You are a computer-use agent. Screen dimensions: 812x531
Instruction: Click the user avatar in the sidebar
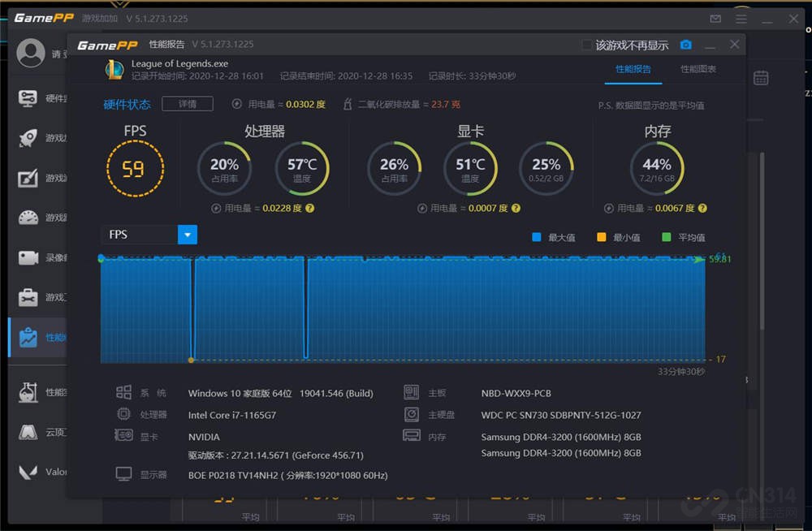click(x=31, y=53)
